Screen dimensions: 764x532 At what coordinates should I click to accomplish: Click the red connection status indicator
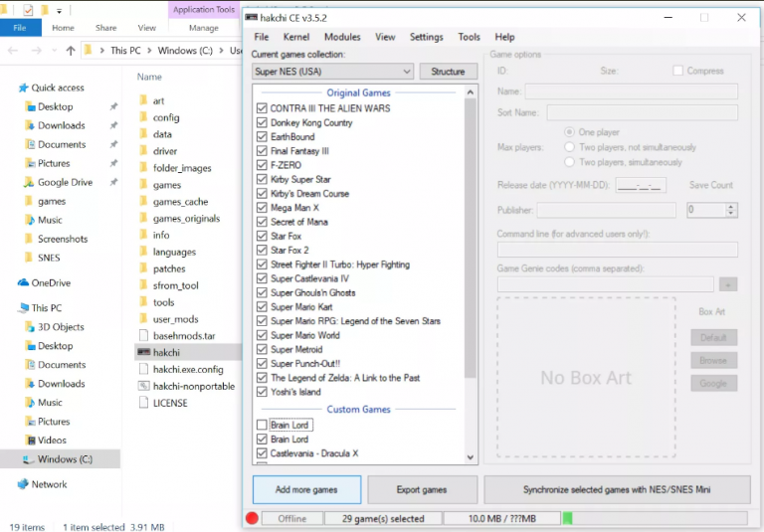[252, 518]
